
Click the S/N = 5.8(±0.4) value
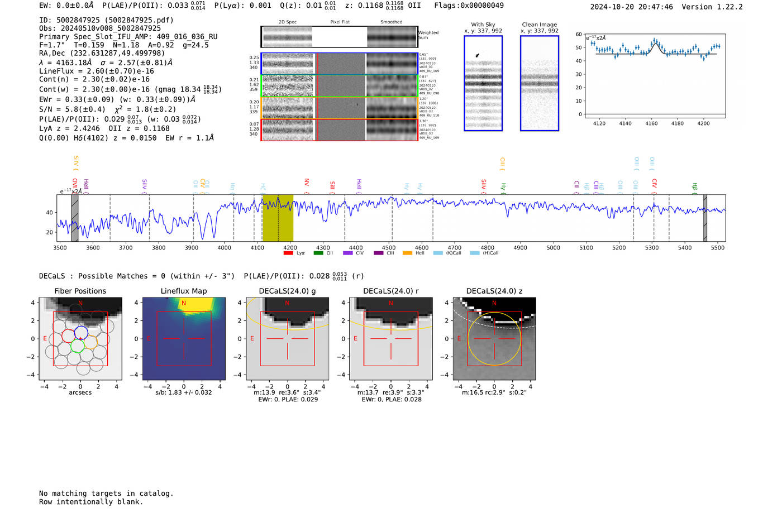(x=72, y=109)
